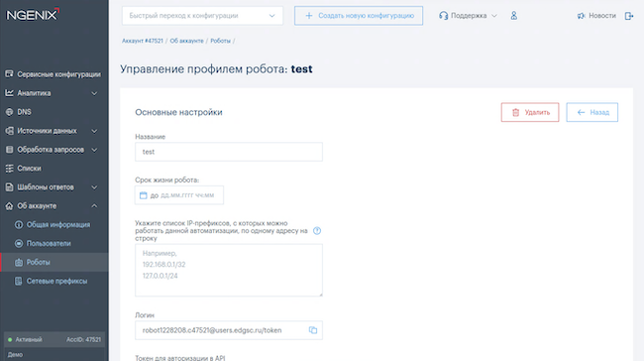Open the Аккаунт #47521 breadcrumb link
Image resolution: width=644 pixels, height=361 pixels.
143,41
